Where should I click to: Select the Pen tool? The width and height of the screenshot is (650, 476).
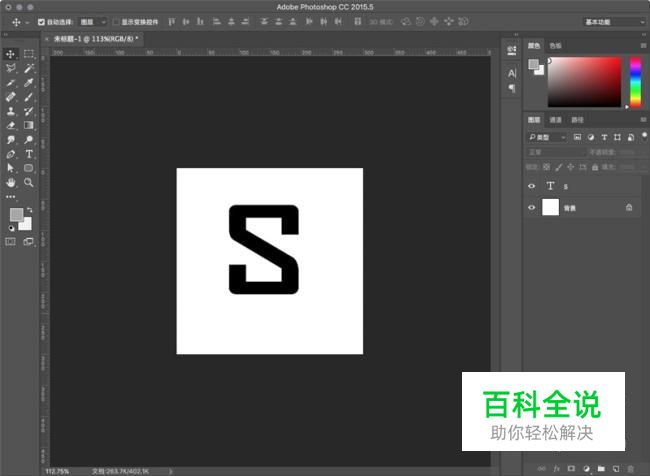[x=10, y=154]
